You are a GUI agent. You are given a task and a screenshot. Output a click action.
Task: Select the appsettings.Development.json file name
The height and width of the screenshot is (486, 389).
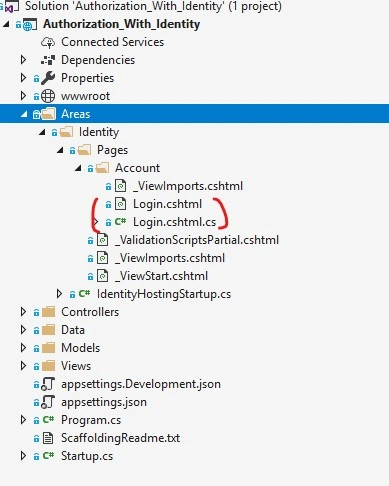pos(141,384)
